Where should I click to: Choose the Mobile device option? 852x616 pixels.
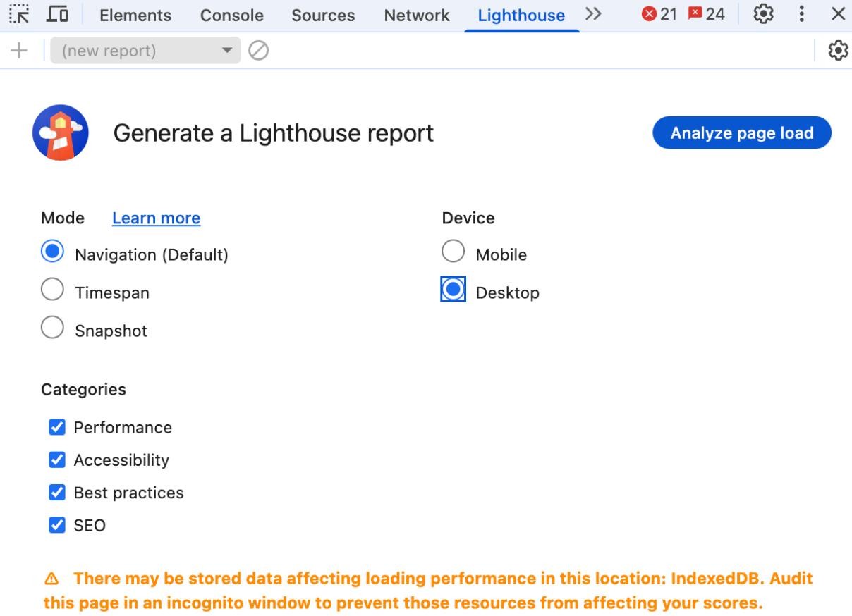(453, 252)
